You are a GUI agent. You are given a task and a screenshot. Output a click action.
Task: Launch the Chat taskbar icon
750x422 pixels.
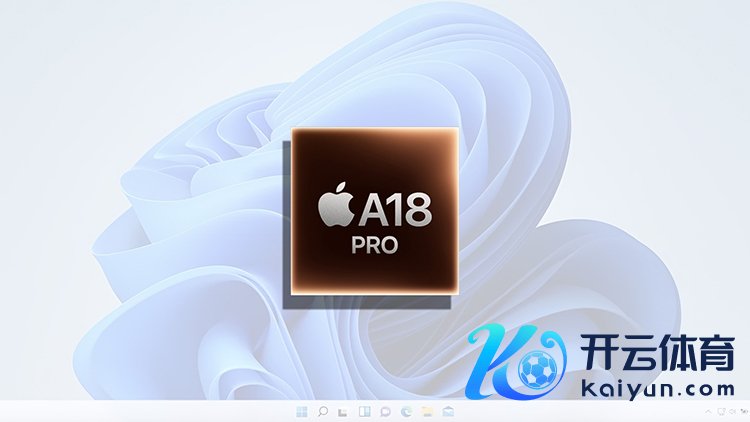[385, 411]
